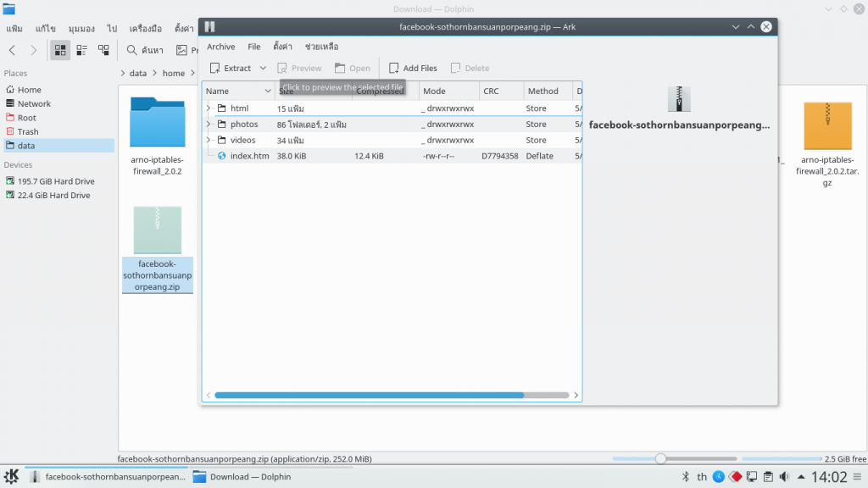
Task: Expand the photos folder in archive tree
Action: [209, 124]
